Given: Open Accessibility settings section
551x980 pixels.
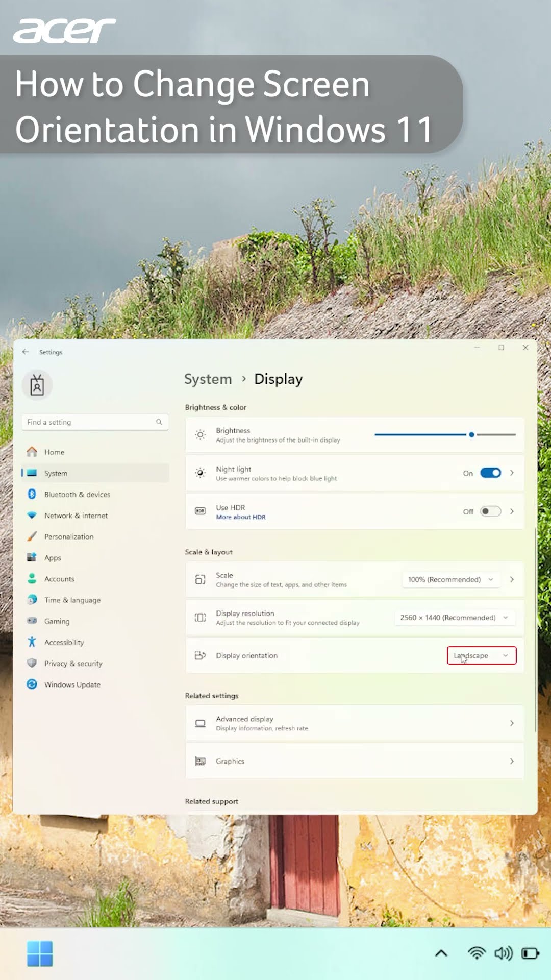Looking at the screenshot, I should click(95, 642).
